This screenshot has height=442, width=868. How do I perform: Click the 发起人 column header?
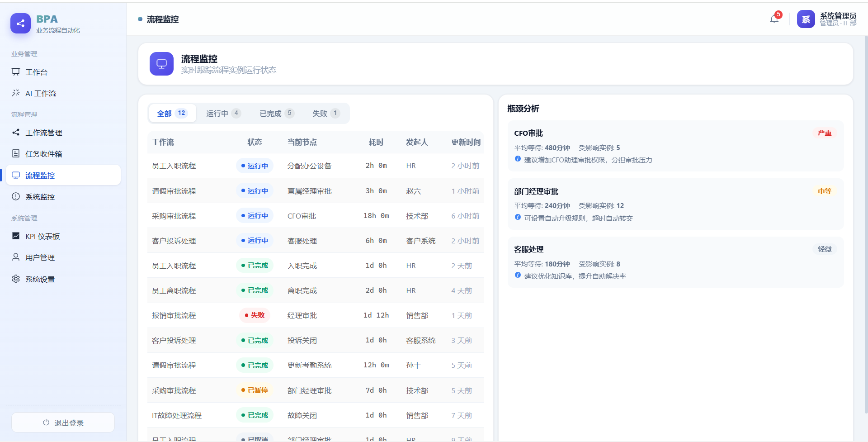click(x=417, y=142)
